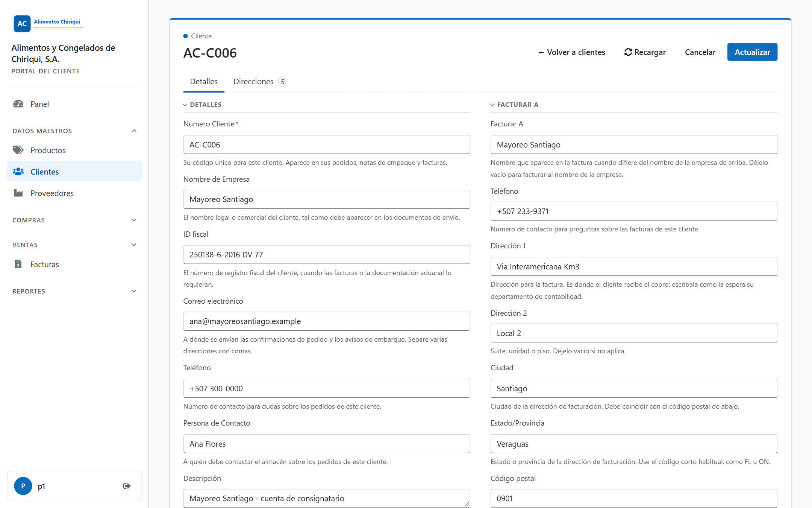This screenshot has height=508, width=812.
Task: Toggle the Ventas section chevron
Action: click(x=134, y=245)
